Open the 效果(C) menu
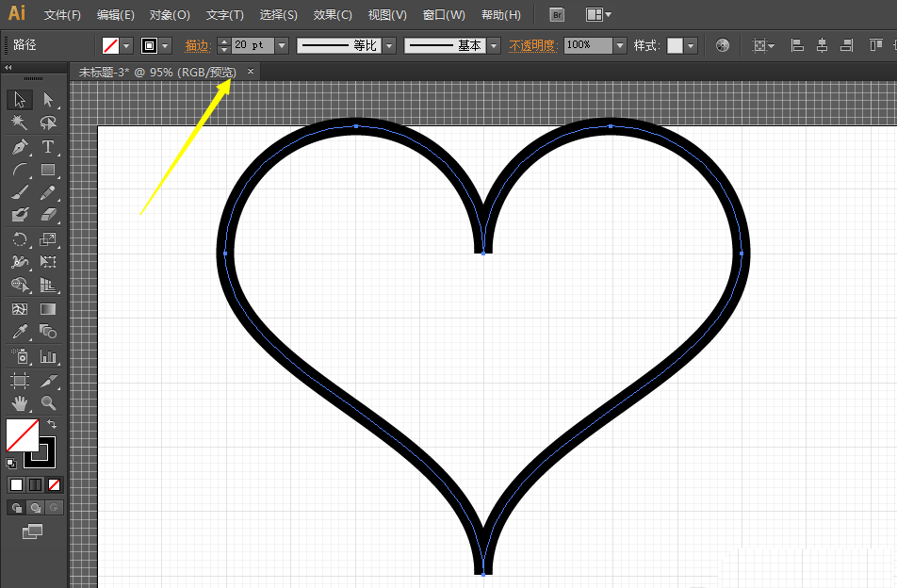The height and width of the screenshot is (588, 897). [333, 15]
